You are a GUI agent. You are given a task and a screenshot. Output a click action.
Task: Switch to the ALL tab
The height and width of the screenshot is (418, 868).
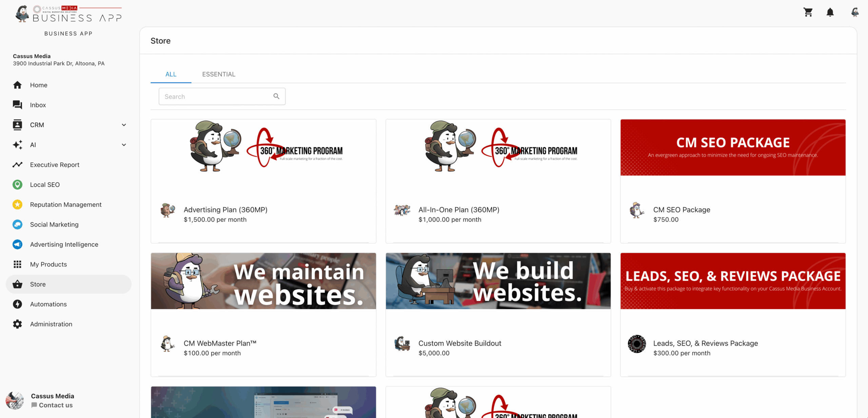coord(171,74)
